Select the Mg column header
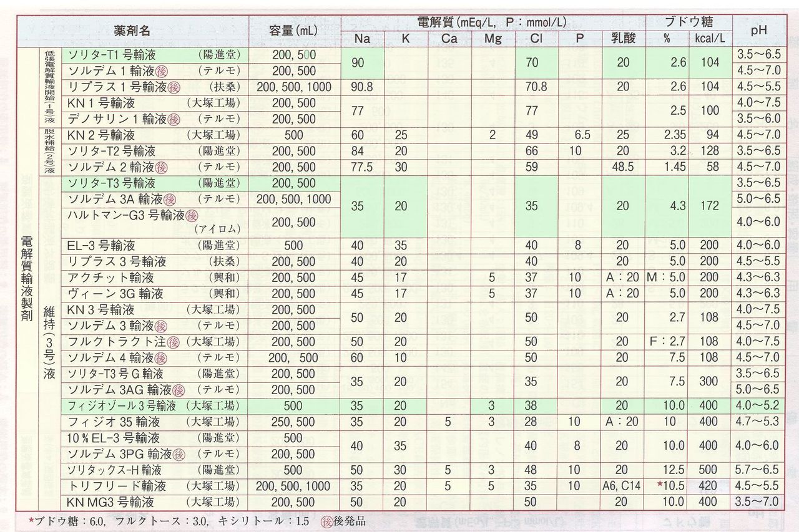The width and height of the screenshot is (799, 532). click(493, 39)
